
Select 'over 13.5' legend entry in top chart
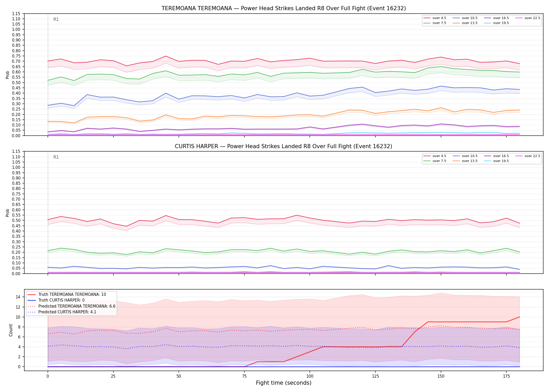tap(465, 23)
